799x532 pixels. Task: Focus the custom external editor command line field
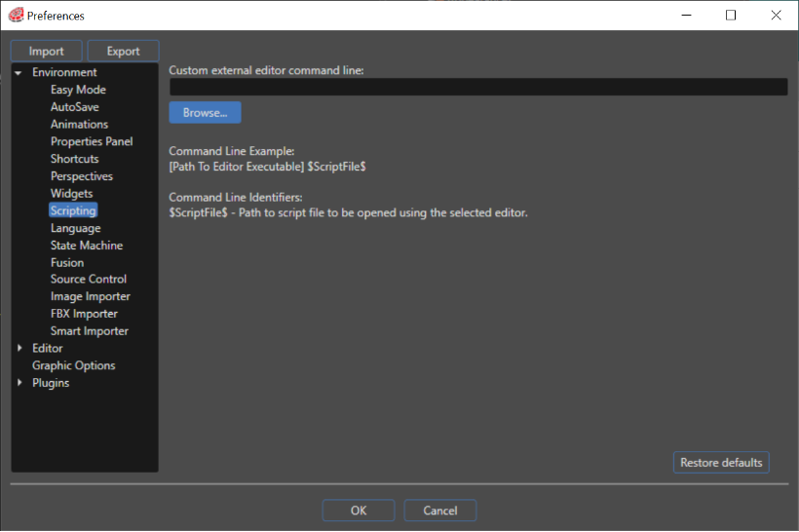[478, 87]
